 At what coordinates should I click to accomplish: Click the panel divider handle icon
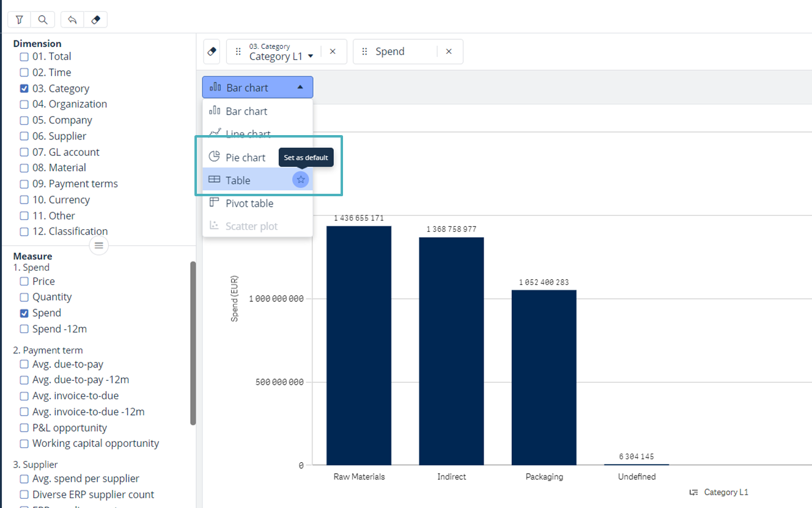[98, 246]
